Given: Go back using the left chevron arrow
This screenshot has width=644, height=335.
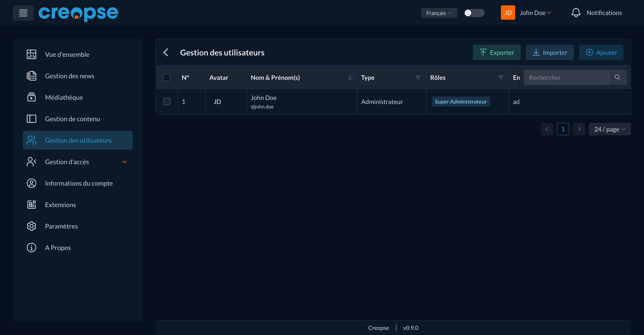Looking at the screenshot, I should (x=166, y=53).
